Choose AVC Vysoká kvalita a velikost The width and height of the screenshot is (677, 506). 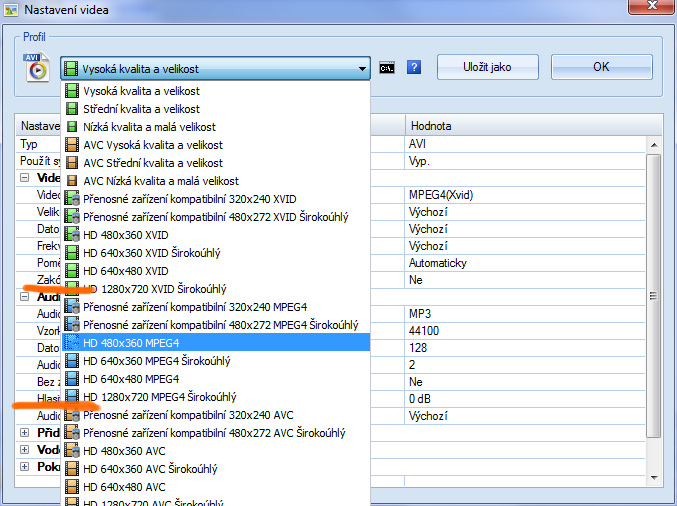tap(216, 145)
